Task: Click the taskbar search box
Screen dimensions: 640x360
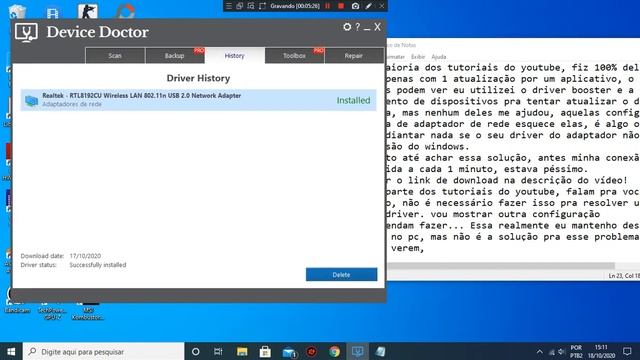Action: (x=104, y=351)
